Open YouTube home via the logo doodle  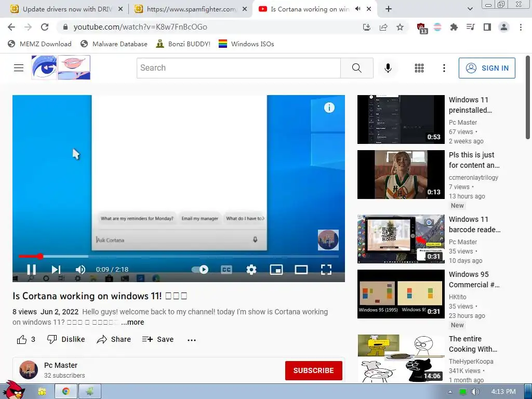[61, 68]
